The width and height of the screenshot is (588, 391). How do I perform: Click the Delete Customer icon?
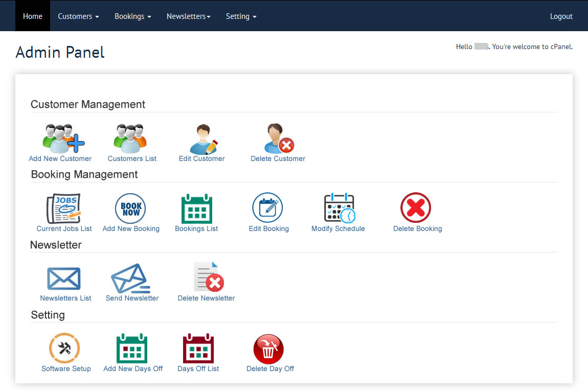(279, 139)
